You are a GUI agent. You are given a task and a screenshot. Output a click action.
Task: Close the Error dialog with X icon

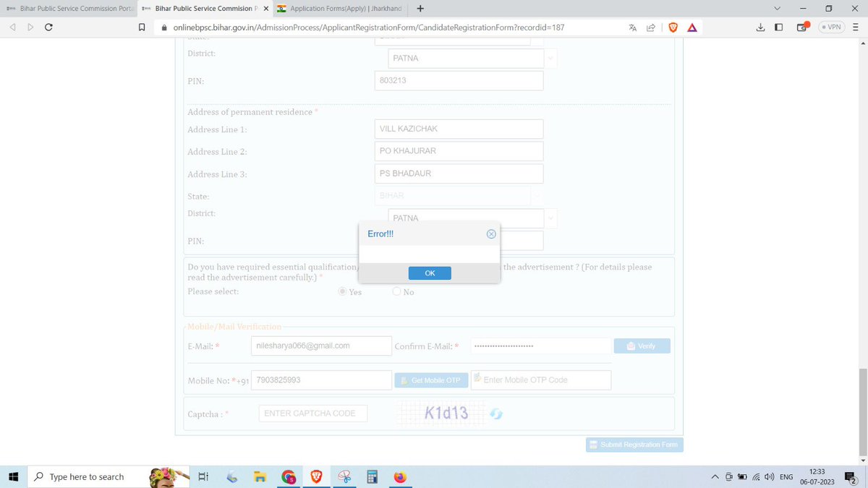click(491, 234)
